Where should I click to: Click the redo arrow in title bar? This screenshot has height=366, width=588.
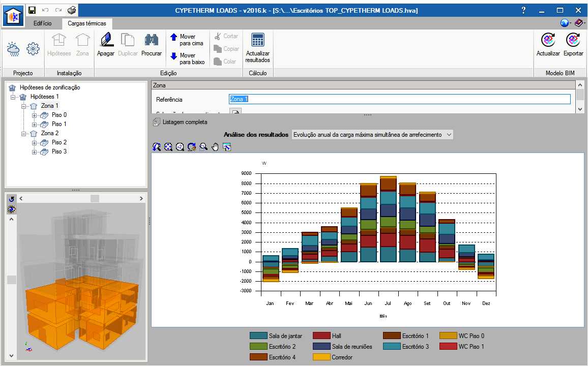point(58,10)
